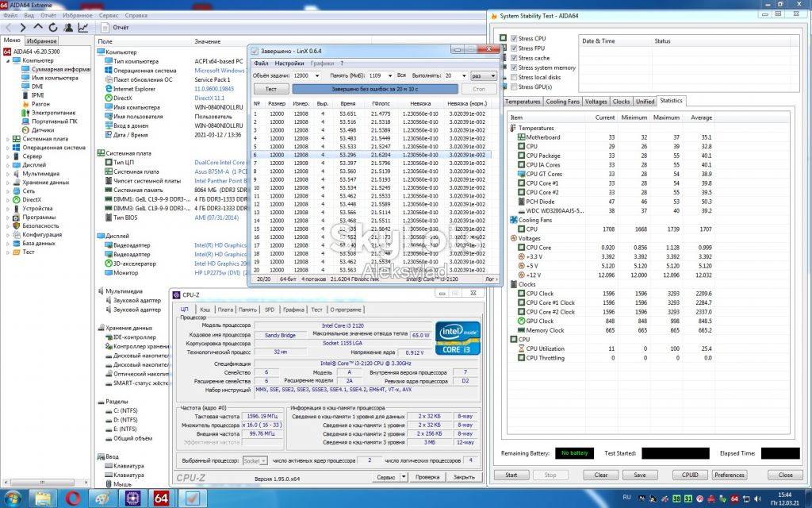
Task: Switch to the Temperatures tab
Action: (523, 102)
